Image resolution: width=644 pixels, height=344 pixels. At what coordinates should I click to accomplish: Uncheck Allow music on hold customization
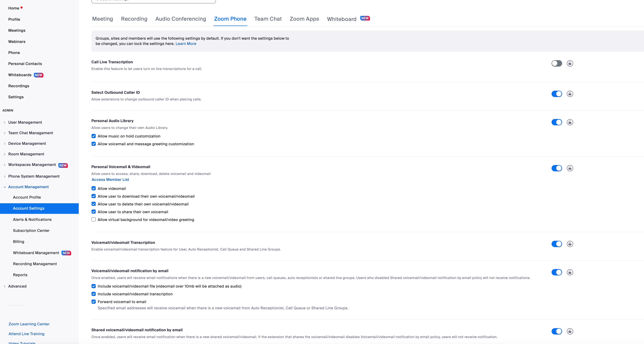[94, 136]
